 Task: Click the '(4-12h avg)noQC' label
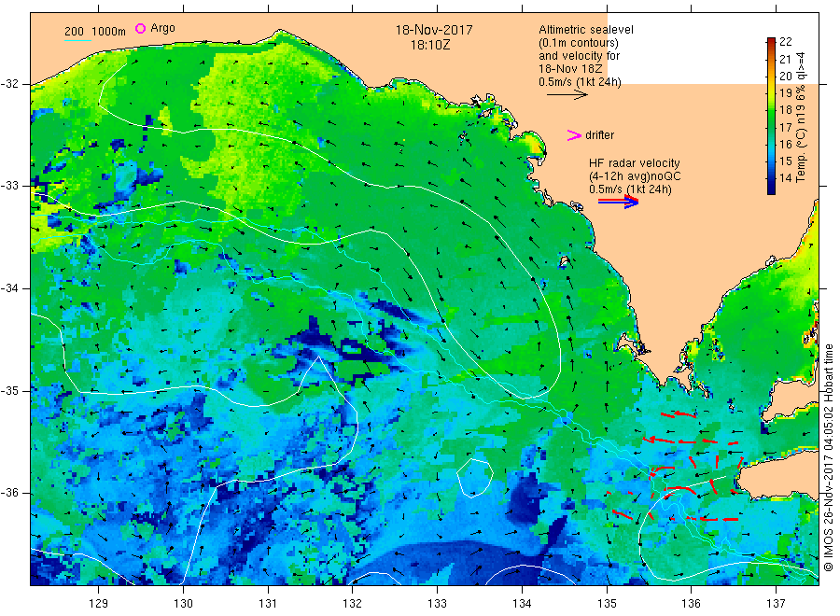[x=635, y=176]
